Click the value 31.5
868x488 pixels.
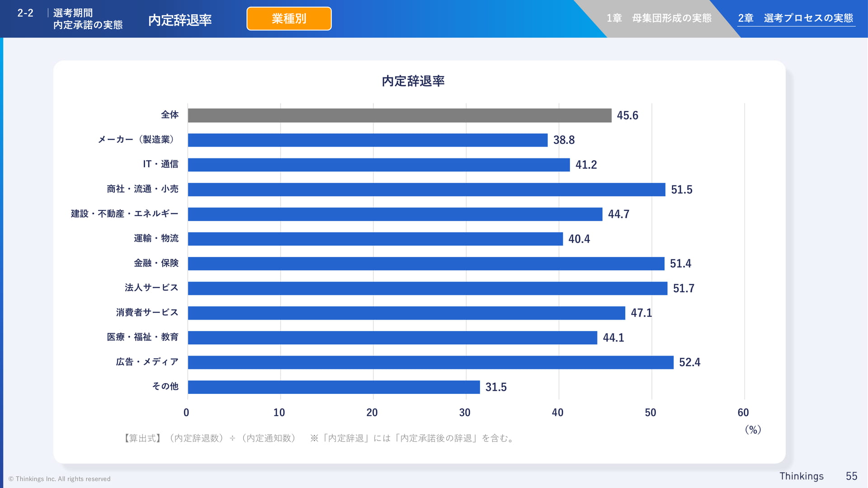point(496,387)
